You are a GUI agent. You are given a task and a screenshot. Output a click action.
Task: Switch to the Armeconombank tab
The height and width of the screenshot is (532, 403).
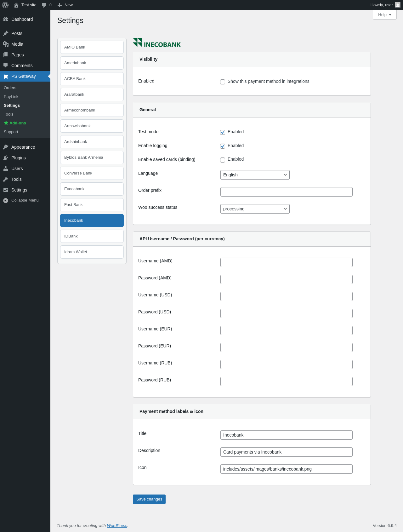92,110
